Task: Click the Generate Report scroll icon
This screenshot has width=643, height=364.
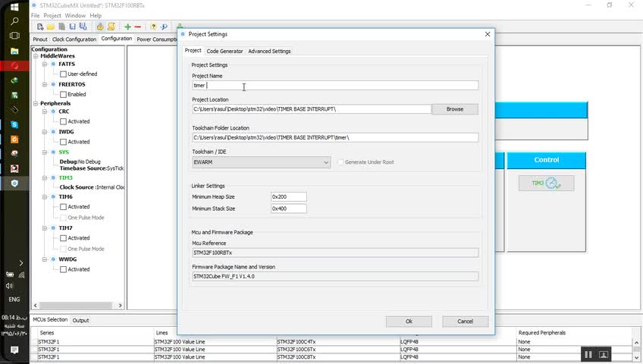Action: click(x=111, y=27)
